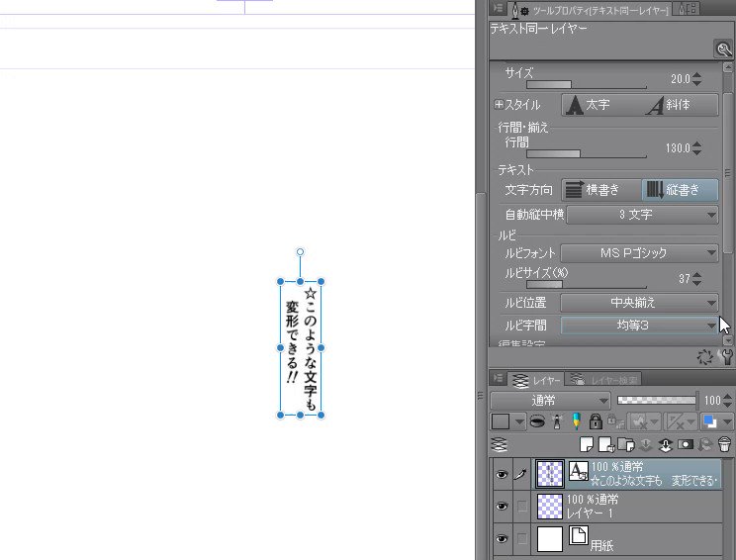
Task: Select the text layer thumbnail
Action: click(549, 474)
